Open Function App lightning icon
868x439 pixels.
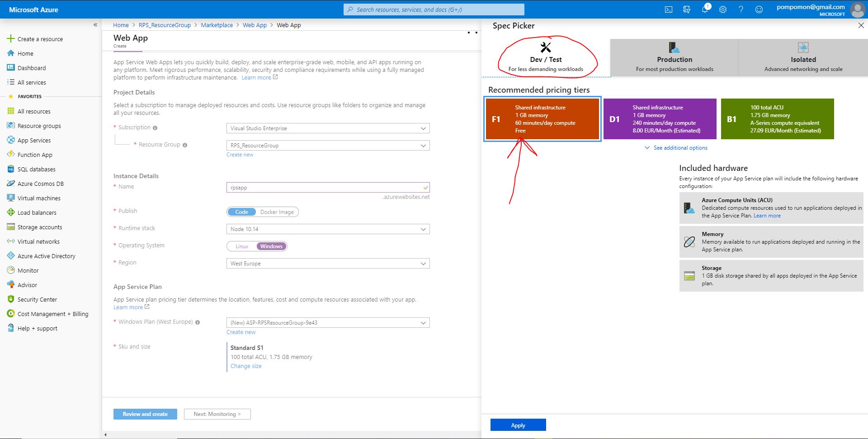point(11,155)
